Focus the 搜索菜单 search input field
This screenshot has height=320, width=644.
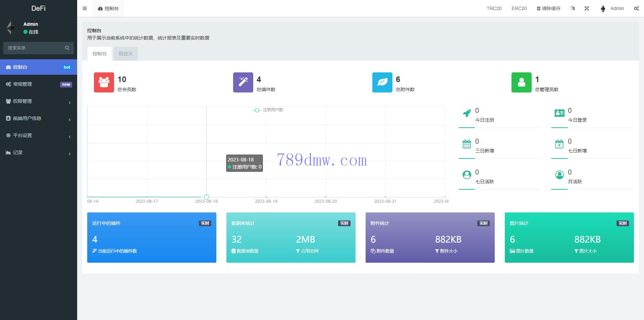(x=34, y=48)
